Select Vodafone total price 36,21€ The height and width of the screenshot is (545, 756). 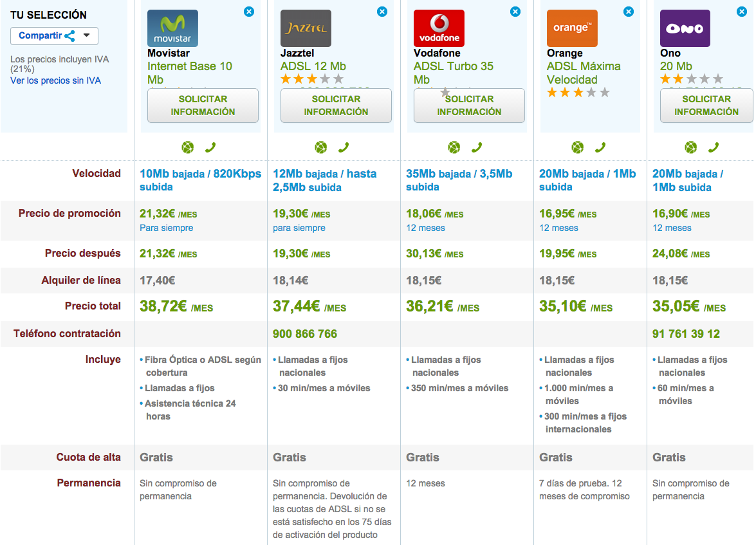(443, 306)
